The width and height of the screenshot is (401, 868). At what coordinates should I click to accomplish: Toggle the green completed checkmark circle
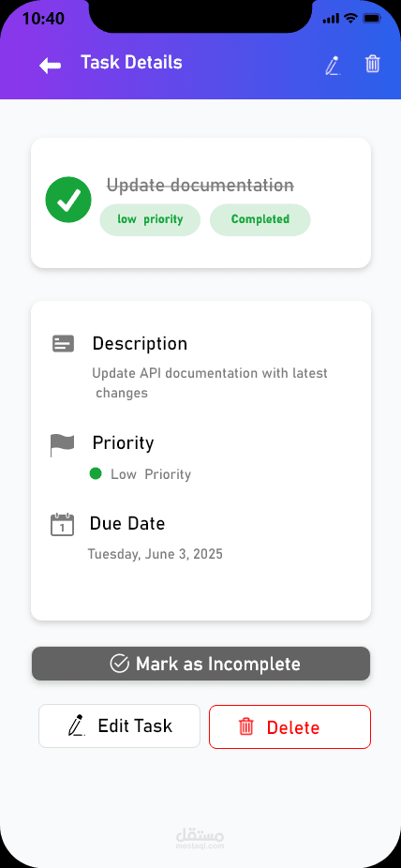pyautogui.click(x=68, y=200)
